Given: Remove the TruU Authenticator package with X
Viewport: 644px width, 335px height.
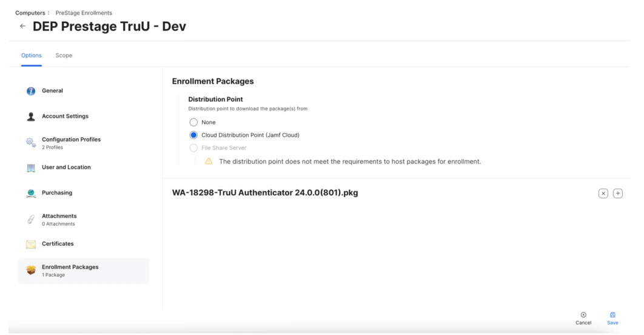Looking at the screenshot, I should (x=603, y=193).
